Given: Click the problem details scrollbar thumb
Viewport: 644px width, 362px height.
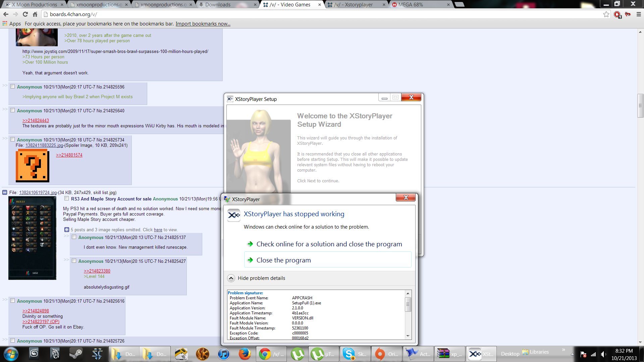Looking at the screenshot, I should click(408, 304).
